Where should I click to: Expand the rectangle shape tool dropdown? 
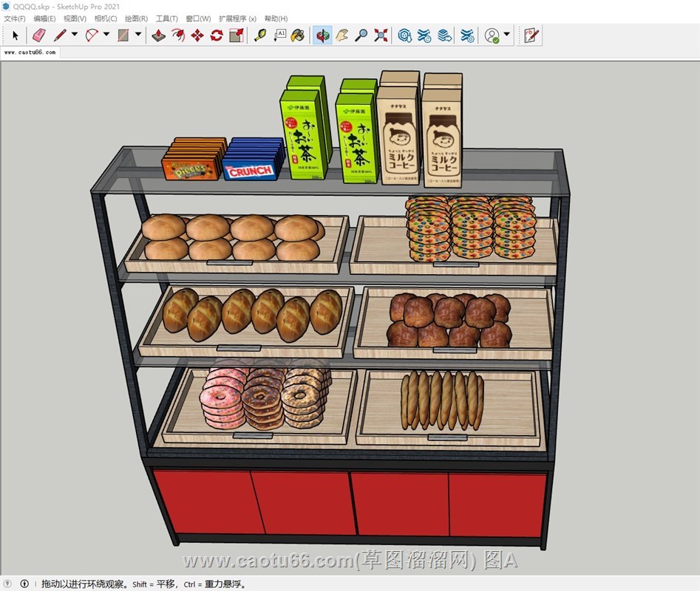click(x=138, y=35)
